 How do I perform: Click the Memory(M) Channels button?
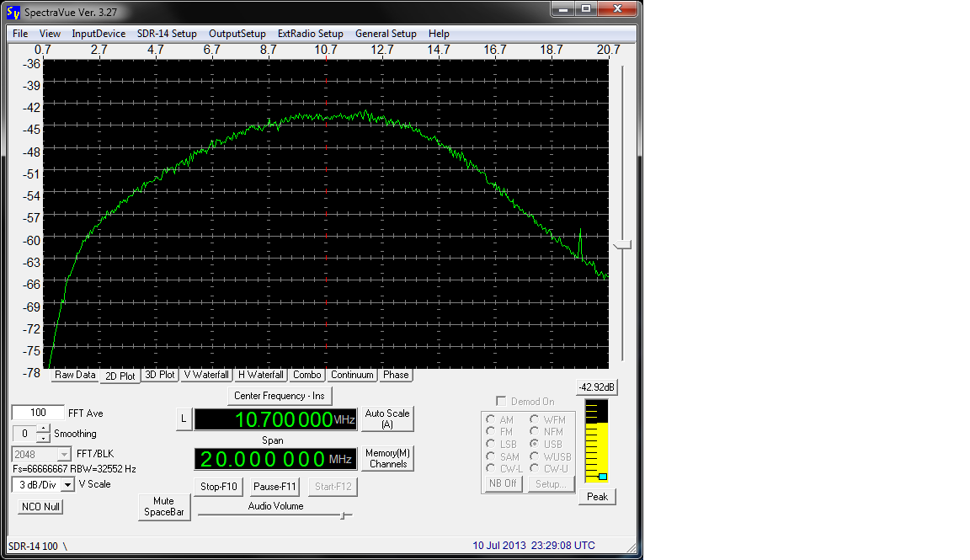click(387, 459)
